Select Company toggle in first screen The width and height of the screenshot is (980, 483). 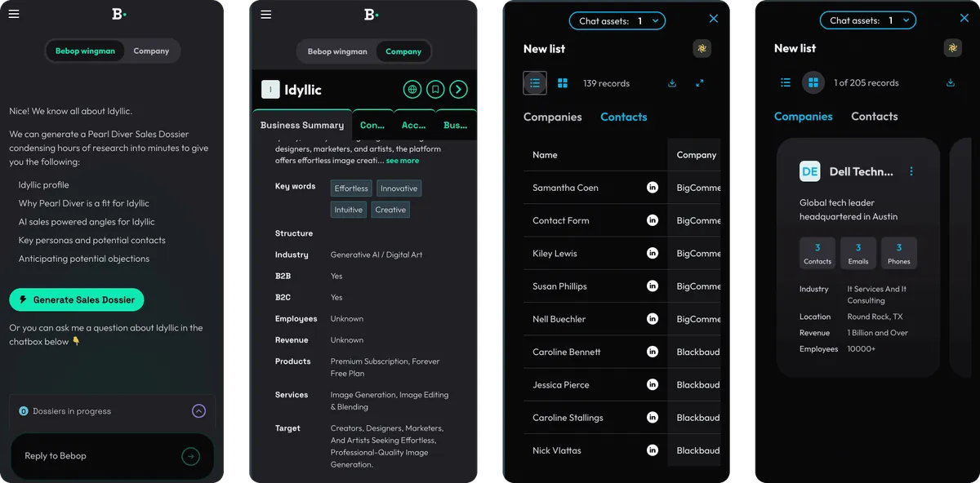pyautogui.click(x=151, y=51)
